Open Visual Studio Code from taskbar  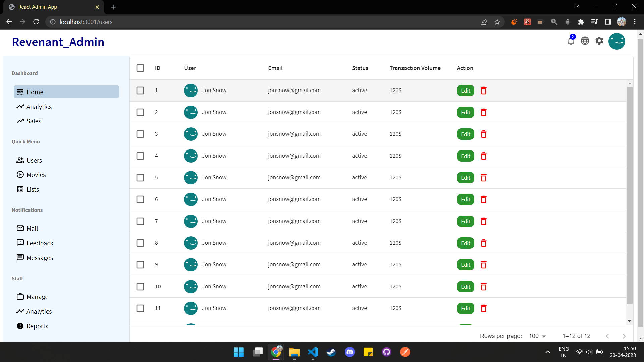(313, 352)
